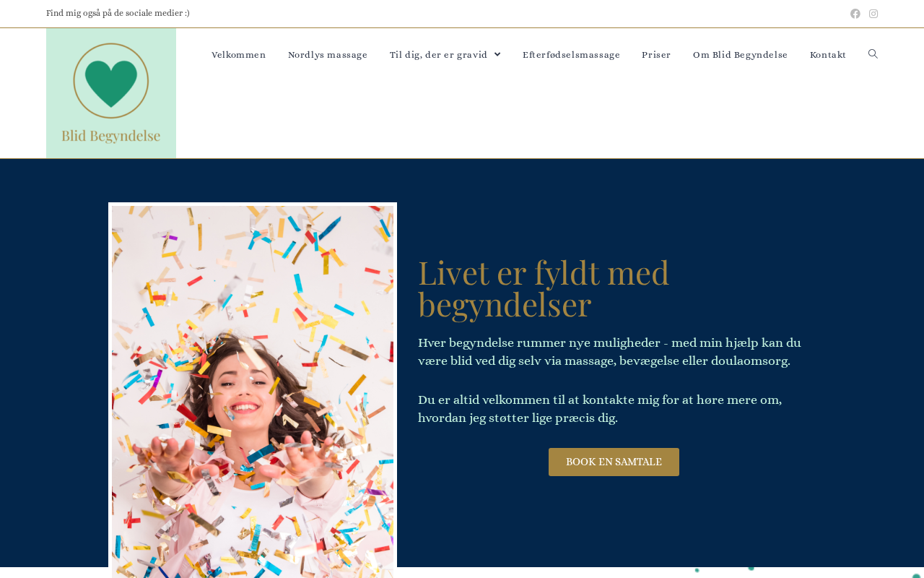
Task: Go to Nordlys massage page
Action: pos(328,55)
